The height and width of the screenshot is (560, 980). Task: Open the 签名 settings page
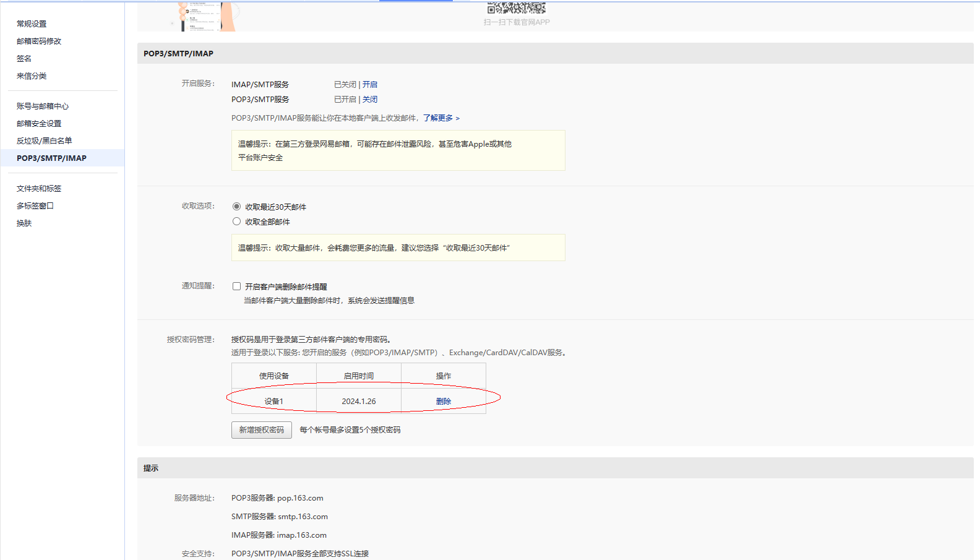(x=24, y=59)
